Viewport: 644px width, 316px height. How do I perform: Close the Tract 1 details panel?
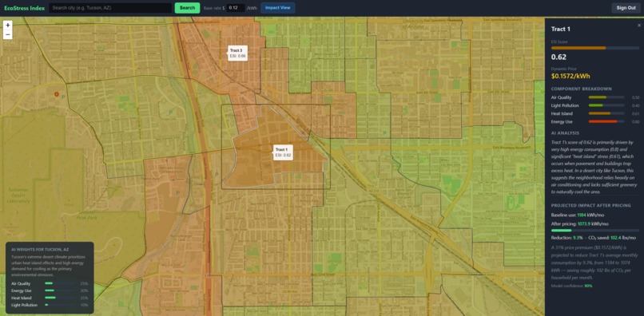(x=638, y=26)
